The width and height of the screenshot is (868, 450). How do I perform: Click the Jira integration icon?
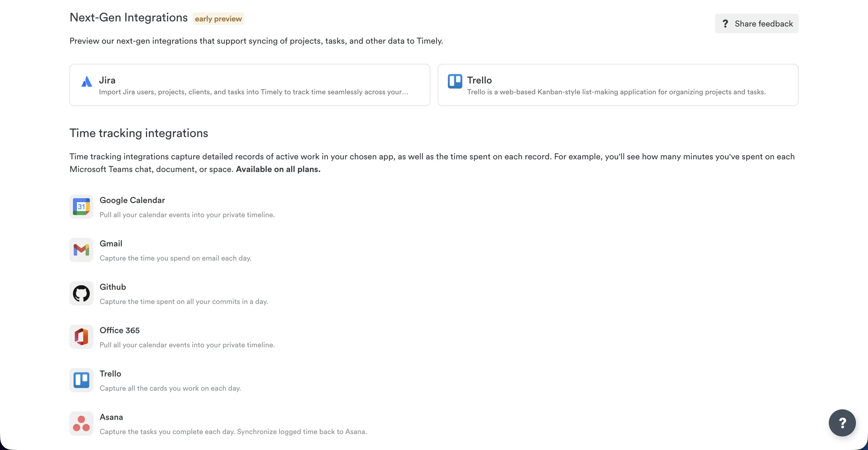pyautogui.click(x=86, y=82)
